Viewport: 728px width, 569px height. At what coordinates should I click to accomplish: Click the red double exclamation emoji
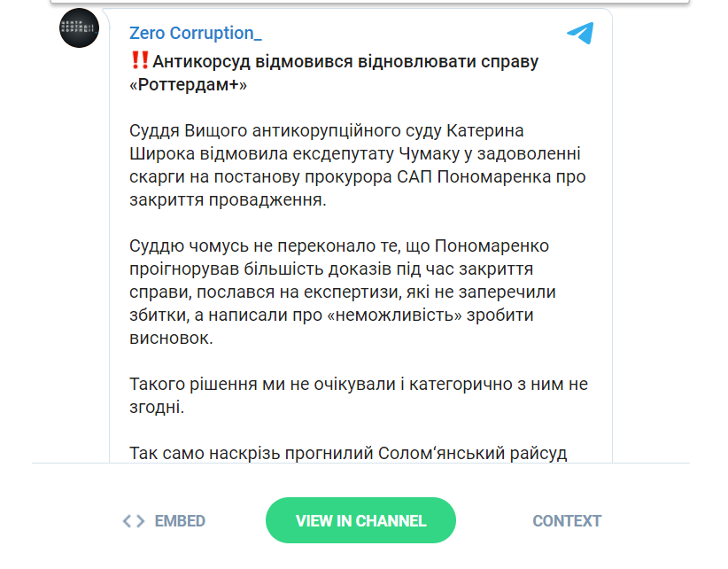click(x=140, y=60)
